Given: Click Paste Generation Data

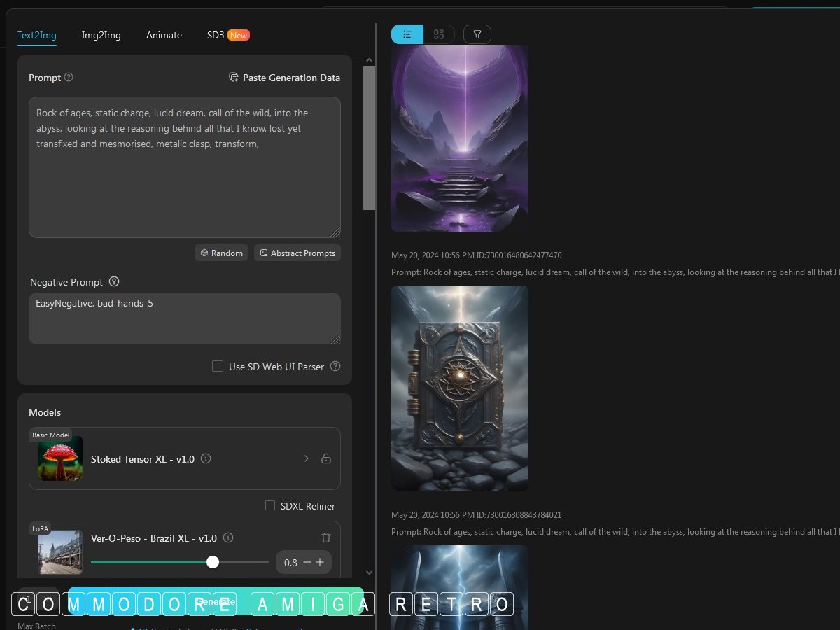Looking at the screenshot, I should 285,78.
